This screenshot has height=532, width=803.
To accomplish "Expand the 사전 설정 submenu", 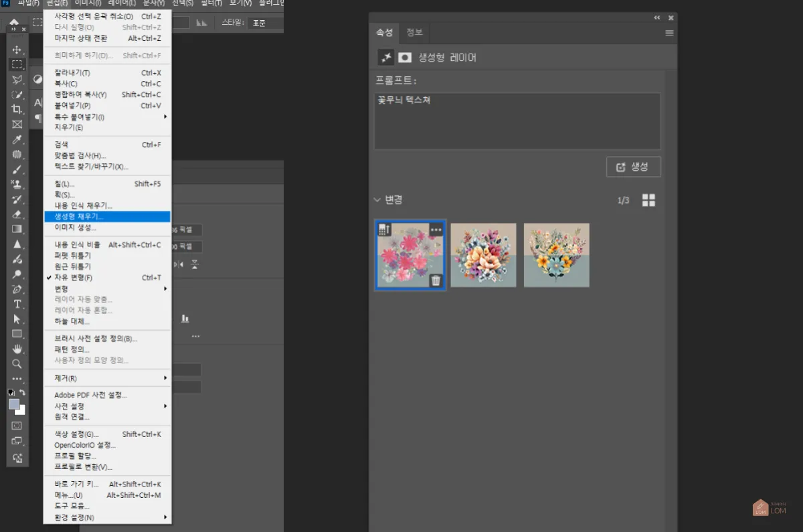I will (x=107, y=406).
